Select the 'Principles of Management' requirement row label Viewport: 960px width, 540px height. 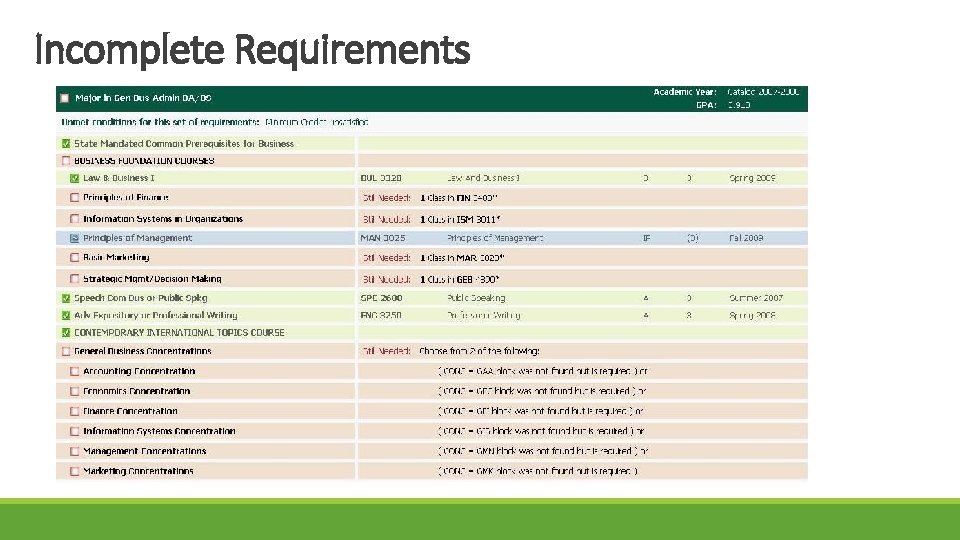click(138, 238)
